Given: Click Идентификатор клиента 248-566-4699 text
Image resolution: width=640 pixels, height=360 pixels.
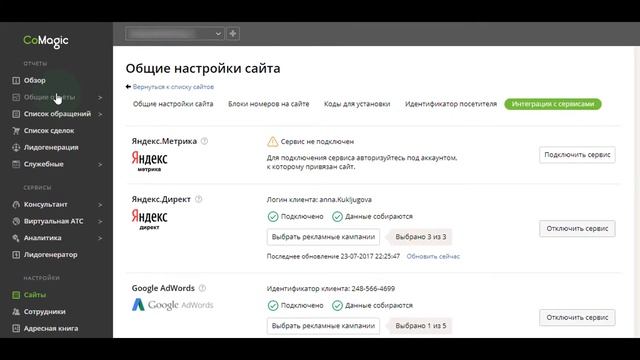Looking at the screenshot, I should [x=331, y=289].
